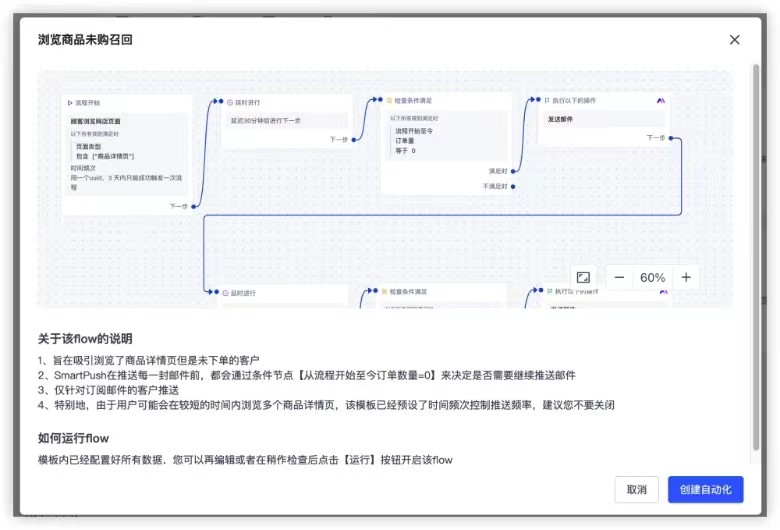Click the 页面类型 condition text
780x530 pixels.
[x=89, y=146]
